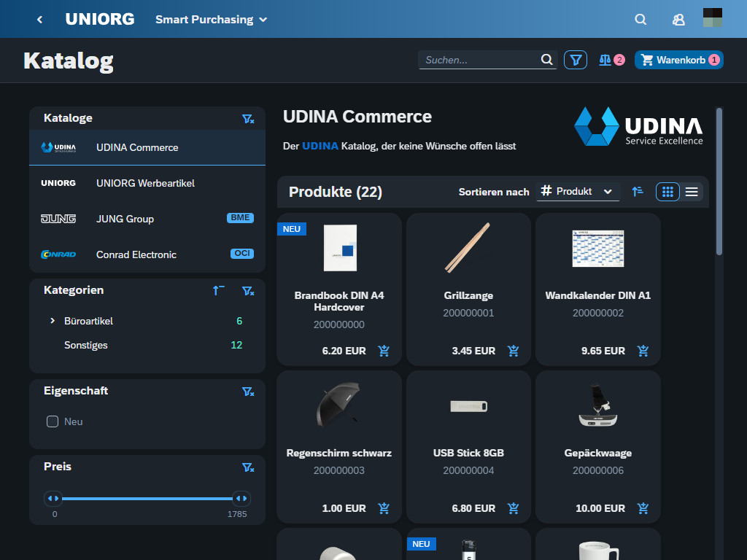The width and height of the screenshot is (747, 560).
Task: Toggle the filter panel button
Action: point(576,60)
